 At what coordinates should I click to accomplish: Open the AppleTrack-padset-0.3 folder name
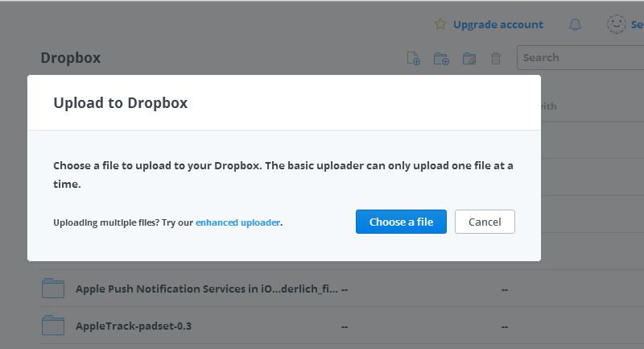tap(133, 326)
